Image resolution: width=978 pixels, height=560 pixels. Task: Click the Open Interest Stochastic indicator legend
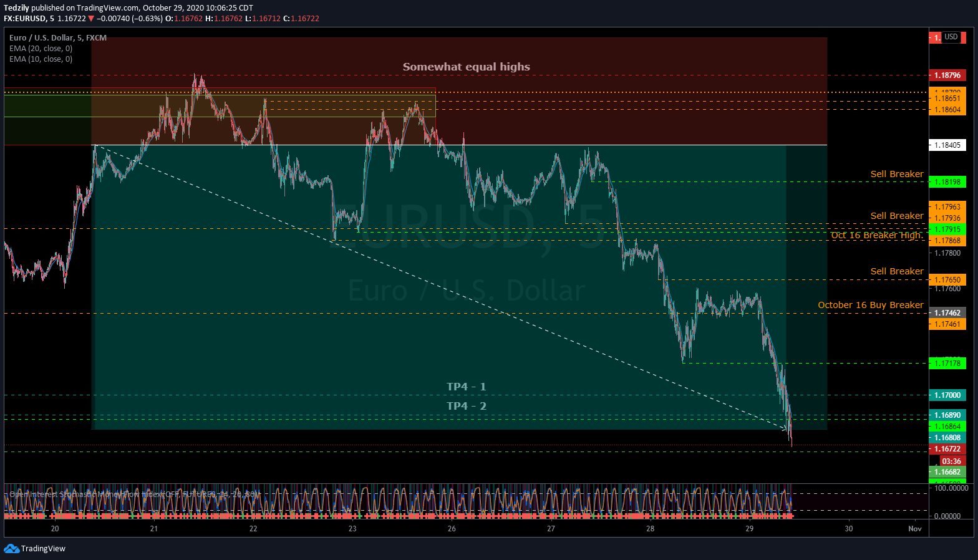point(133,494)
